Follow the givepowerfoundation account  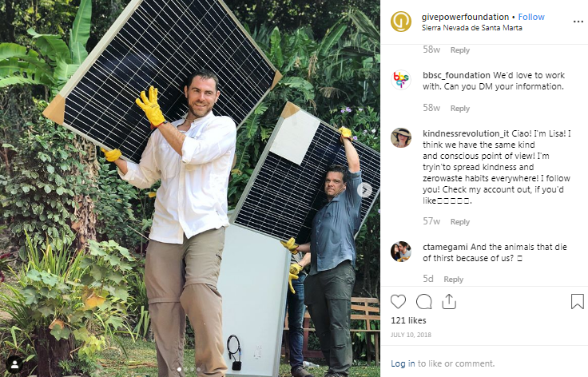[x=531, y=17]
